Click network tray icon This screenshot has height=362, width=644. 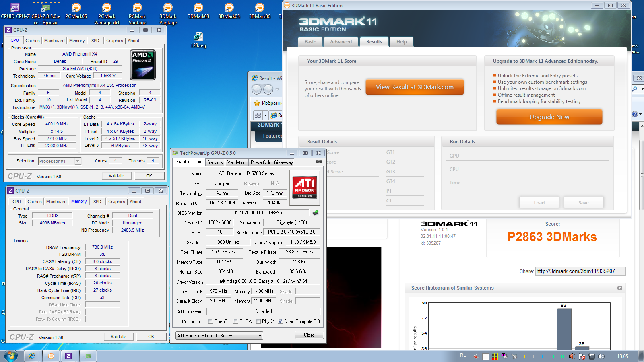[592, 356]
